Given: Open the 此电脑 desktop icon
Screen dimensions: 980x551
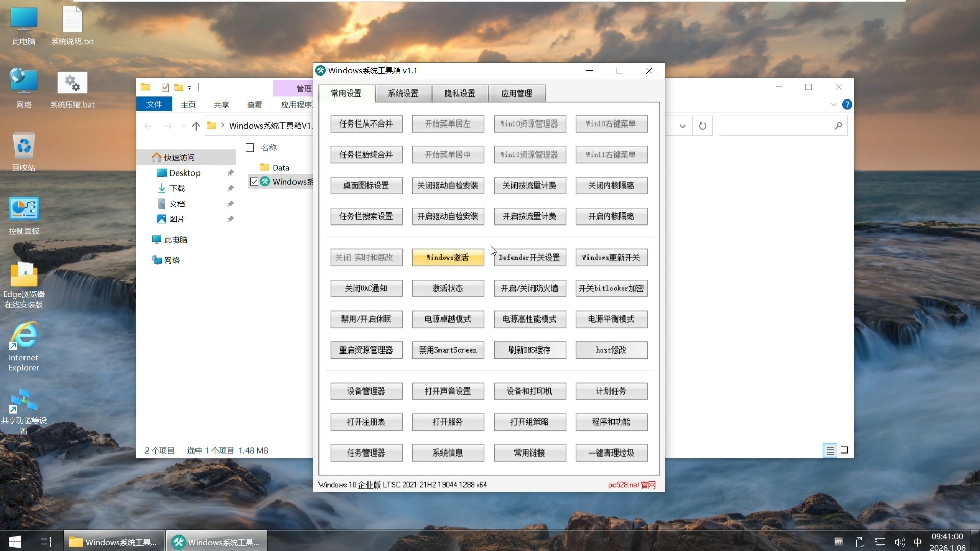Looking at the screenshot, I should click(x=24, y=27).
